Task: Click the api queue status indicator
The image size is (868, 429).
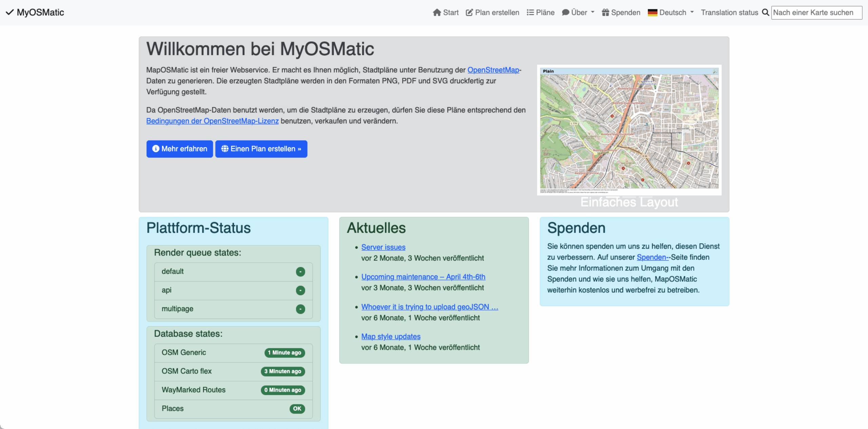Action: pos(300,290)
